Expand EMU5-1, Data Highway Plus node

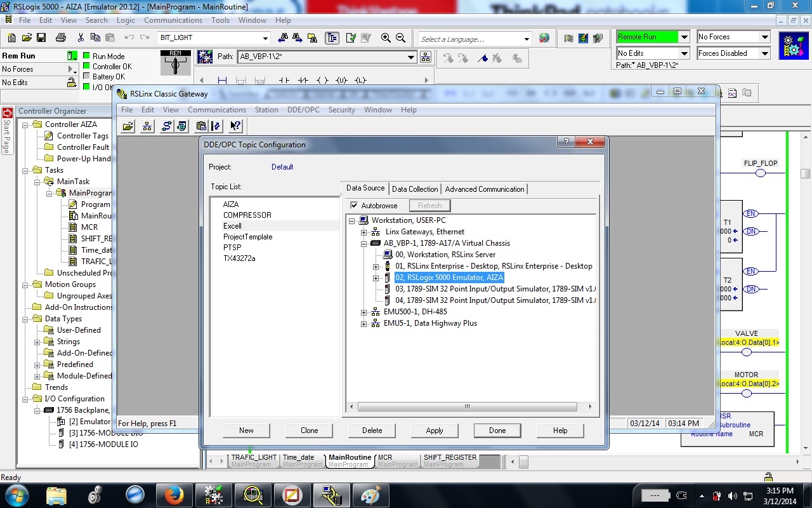click(364, 323)
